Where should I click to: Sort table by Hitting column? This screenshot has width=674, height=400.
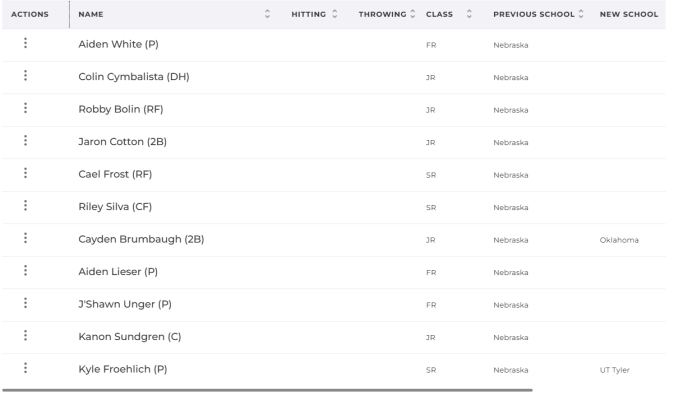pos(335,14)
